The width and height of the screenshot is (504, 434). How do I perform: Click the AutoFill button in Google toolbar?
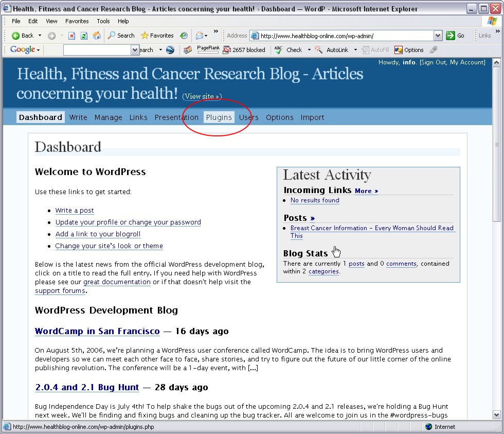click(375, 50)
